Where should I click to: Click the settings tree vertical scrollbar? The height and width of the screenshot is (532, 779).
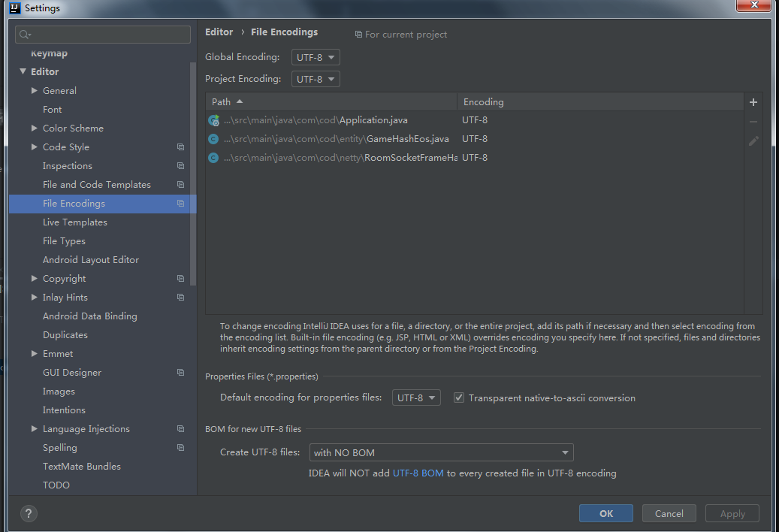coord(193,174)
